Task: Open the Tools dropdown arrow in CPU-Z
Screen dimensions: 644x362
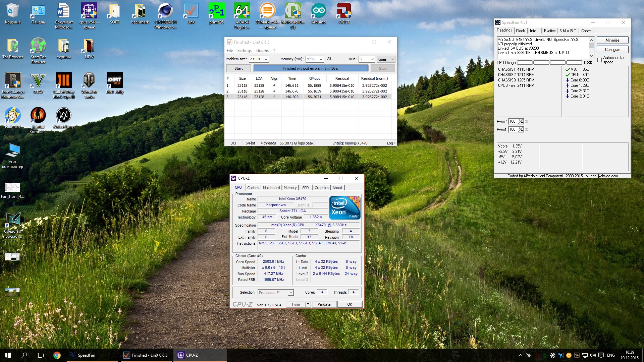Action: pos(308,304)
